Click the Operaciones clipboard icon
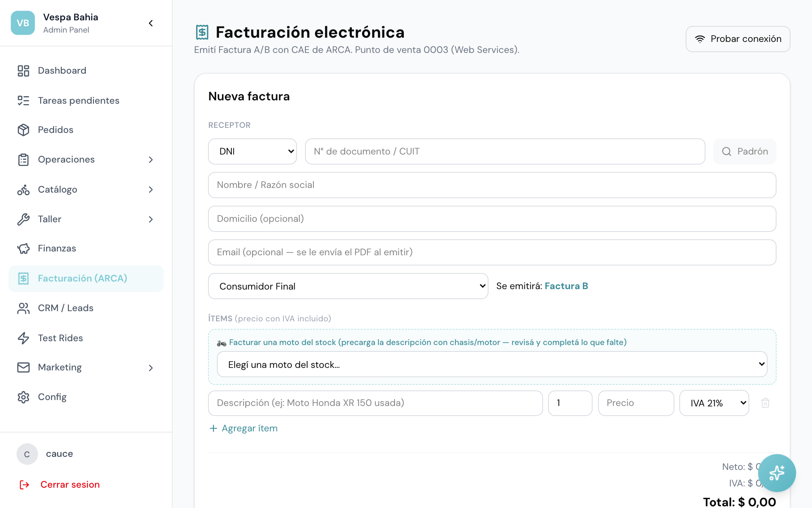Viewport: 812px width, 508px height. [23, 160]
